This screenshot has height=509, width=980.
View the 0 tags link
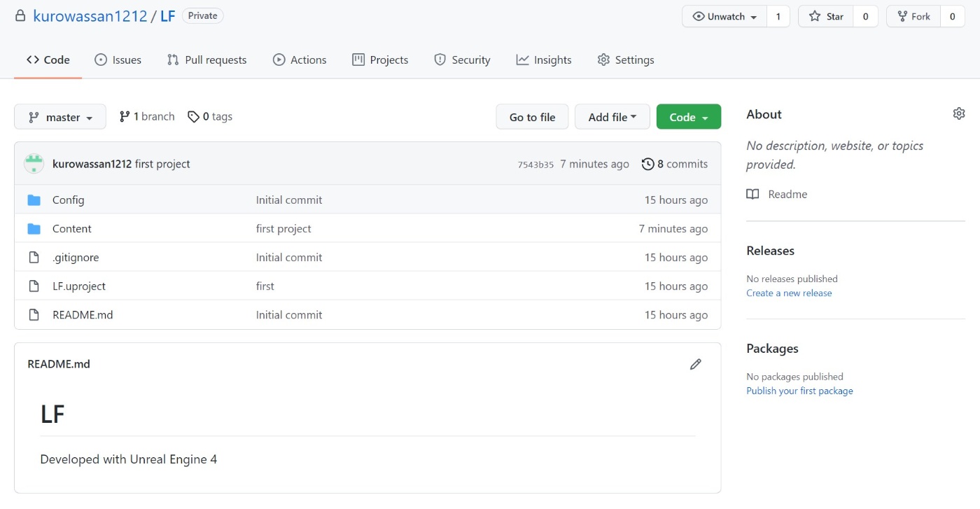210,116
